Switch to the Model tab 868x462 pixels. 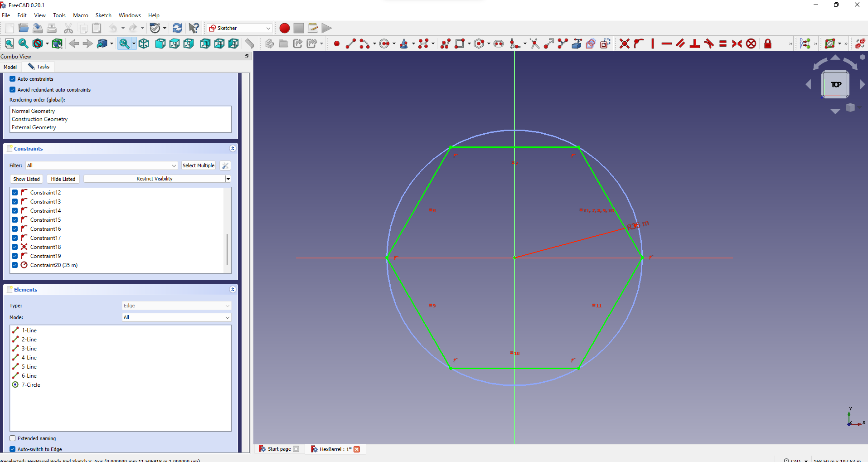(x=10, y=67)
